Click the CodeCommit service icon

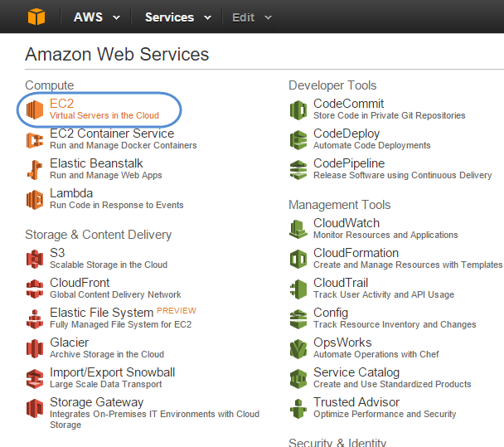(x=298, y=110)
